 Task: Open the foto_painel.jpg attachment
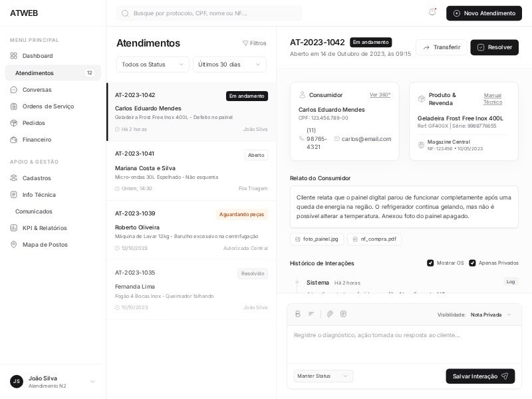317,239
